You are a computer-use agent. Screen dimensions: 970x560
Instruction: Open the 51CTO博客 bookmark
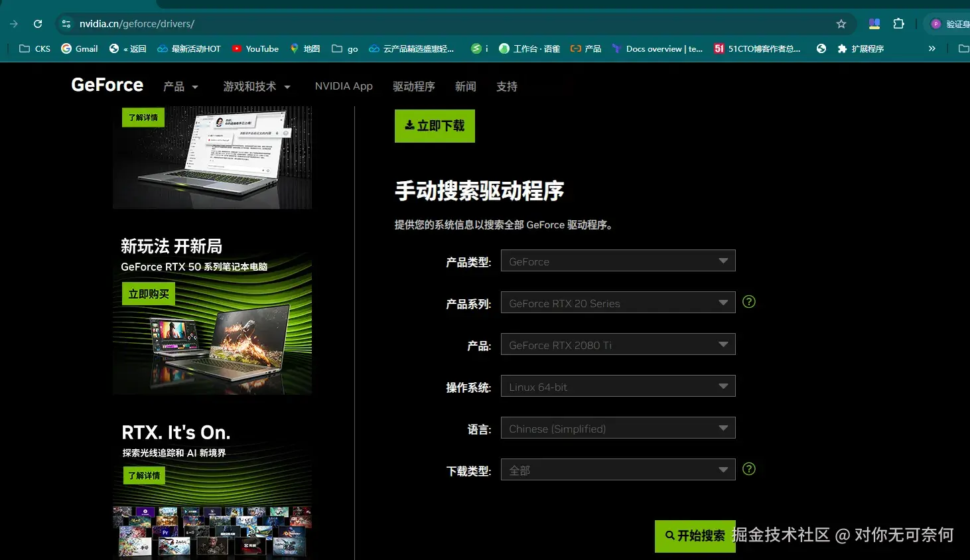pyautogui.click(x=758, y=48)
